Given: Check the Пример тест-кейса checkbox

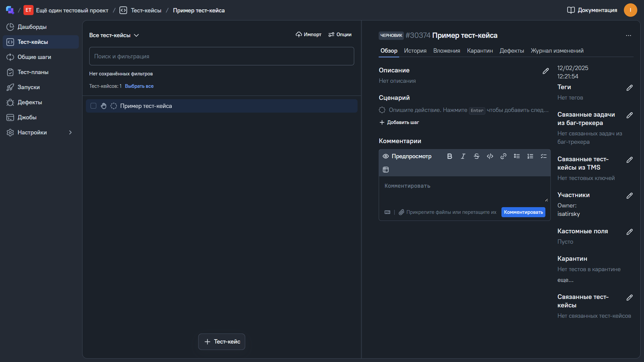Looking at the screenshot, I should click(94, 106).
